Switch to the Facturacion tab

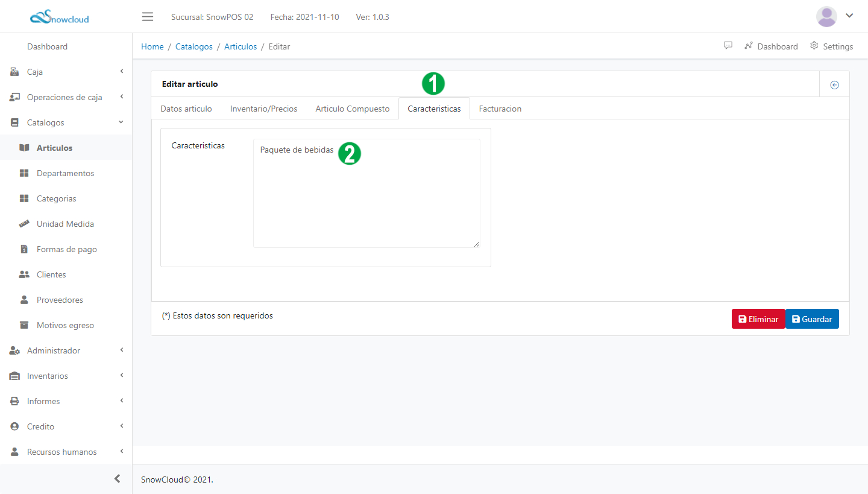click(x=500, y=109)
